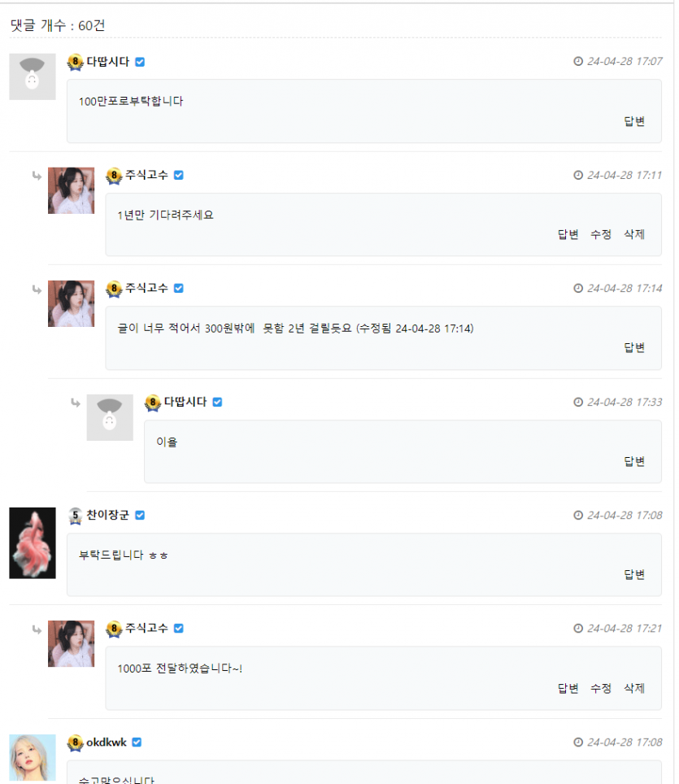Open 찬이장군's fish profile picture
679x784 pixels.
(x=33, y=542)
